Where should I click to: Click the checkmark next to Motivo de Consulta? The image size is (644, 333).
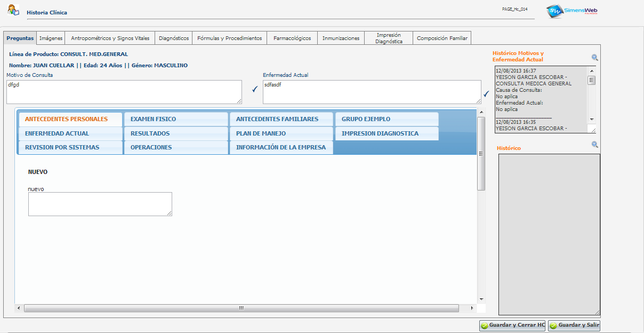pyautogui.click(x=255, y=89)
